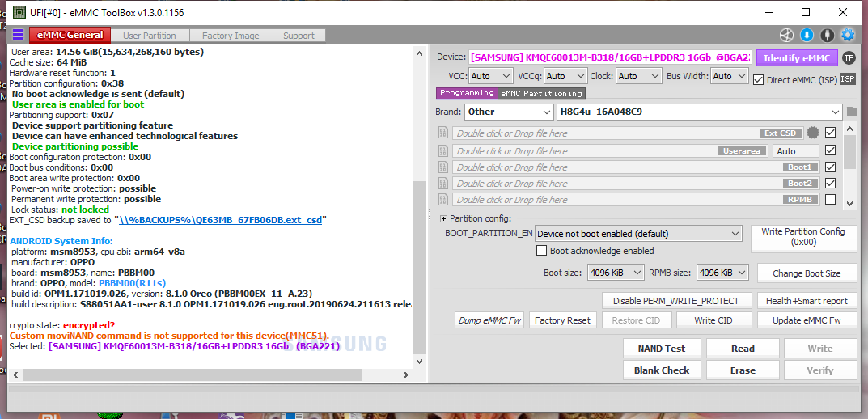Click the Health+Smart report button
The image size is (868, 419).
807,301
